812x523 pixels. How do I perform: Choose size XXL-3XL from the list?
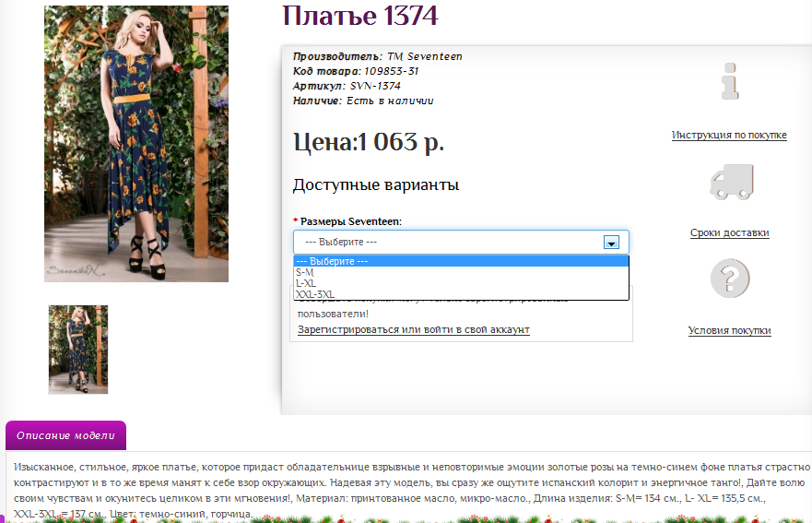click(461, 294)
